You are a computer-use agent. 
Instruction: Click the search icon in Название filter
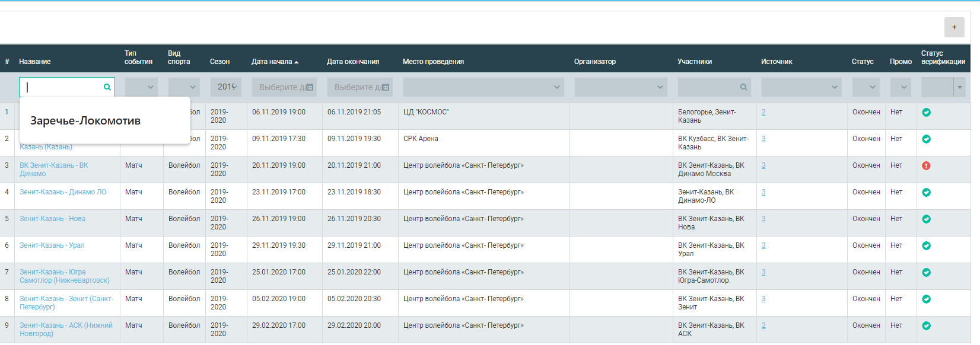[x=107, y=87]
